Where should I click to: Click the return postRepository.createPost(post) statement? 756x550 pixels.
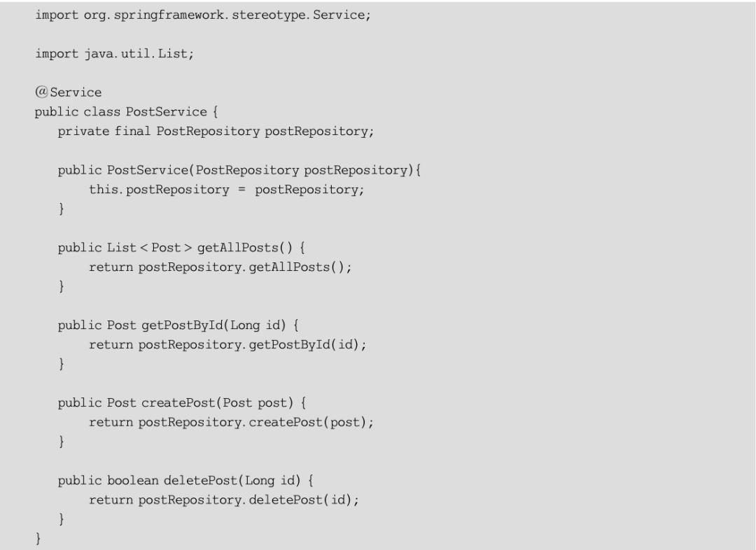pyautogui.click(x=231, y=423)
